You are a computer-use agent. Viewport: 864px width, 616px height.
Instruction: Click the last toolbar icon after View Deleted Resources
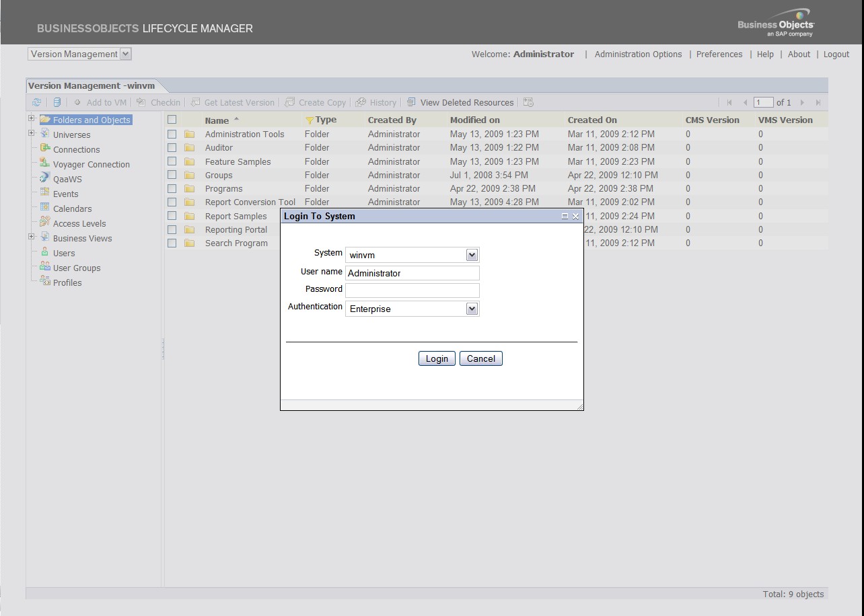click(x=528, y=102)
